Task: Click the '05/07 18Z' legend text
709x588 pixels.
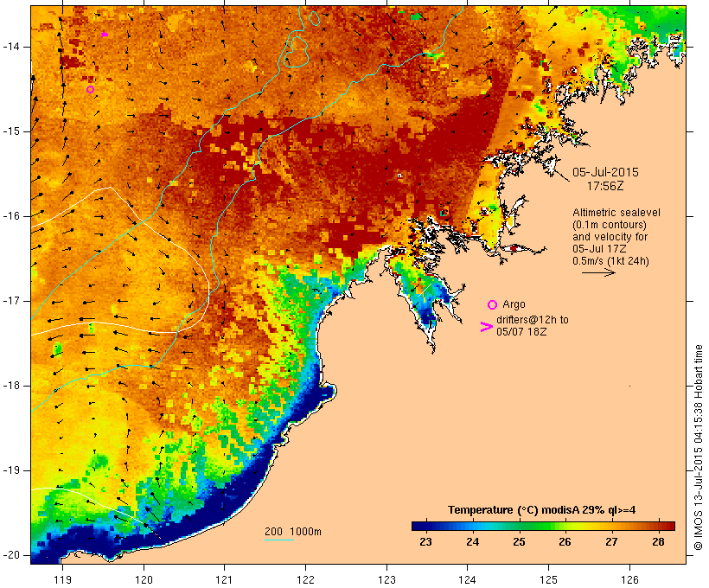Action: pos(521,331)
